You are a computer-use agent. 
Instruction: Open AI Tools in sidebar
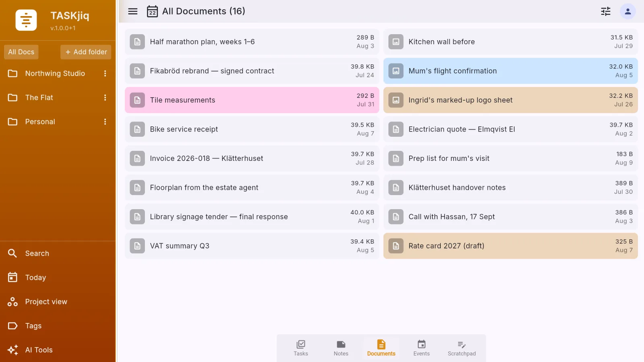pos(58,350)
